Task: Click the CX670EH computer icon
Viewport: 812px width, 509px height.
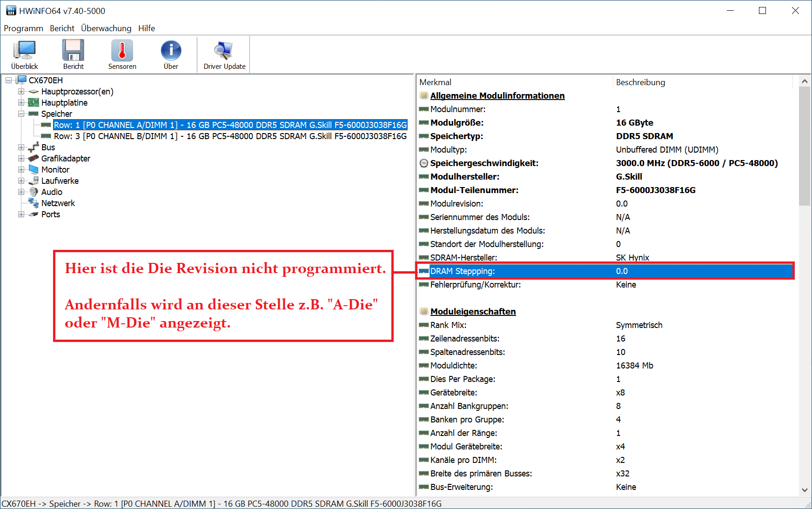Action: coord(21,80)
